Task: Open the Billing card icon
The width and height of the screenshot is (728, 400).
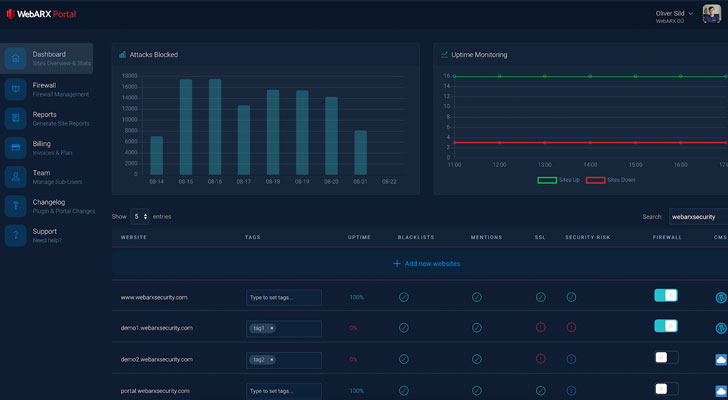Action: click(15, 148)
